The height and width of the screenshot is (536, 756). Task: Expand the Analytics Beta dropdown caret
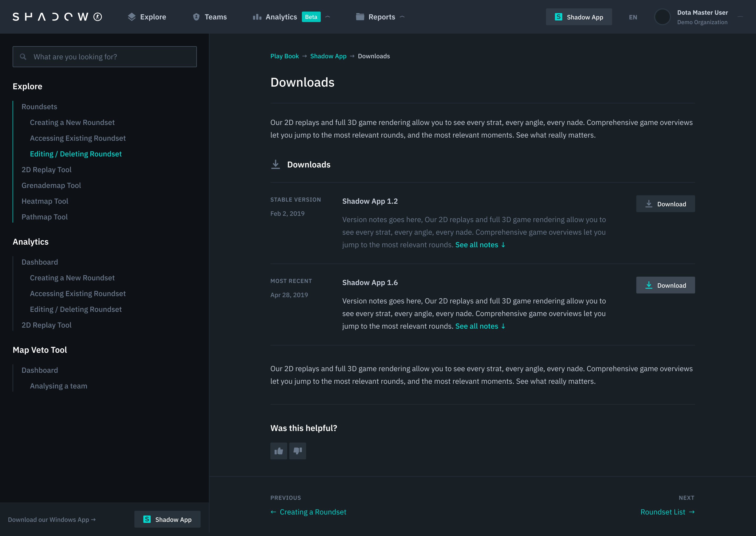(328, 17)
